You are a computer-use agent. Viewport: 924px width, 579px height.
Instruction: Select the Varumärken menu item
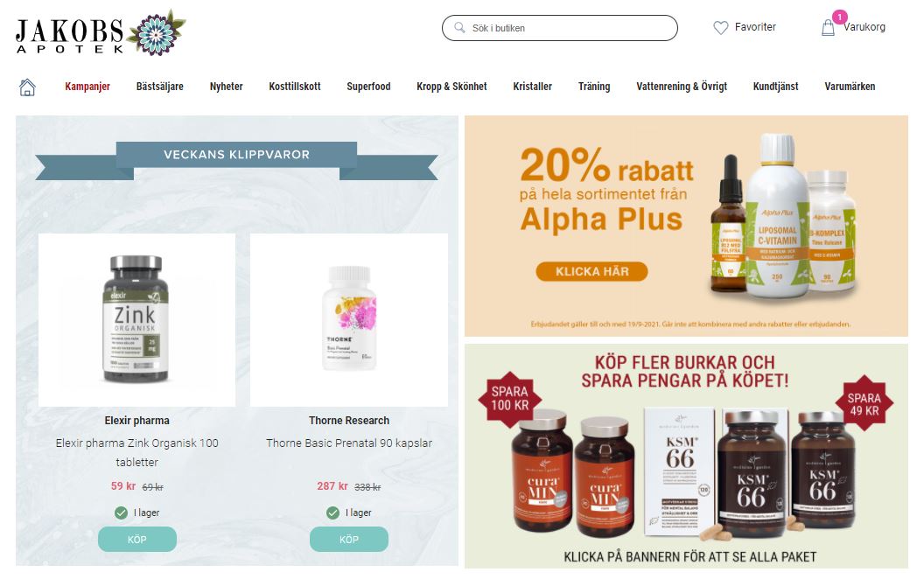click(850, 86)
